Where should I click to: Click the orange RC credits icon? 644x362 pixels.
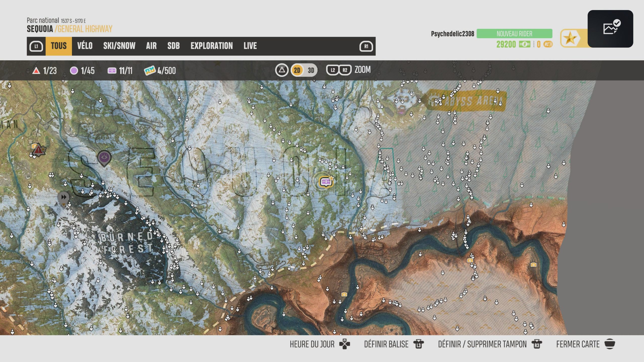548,44
